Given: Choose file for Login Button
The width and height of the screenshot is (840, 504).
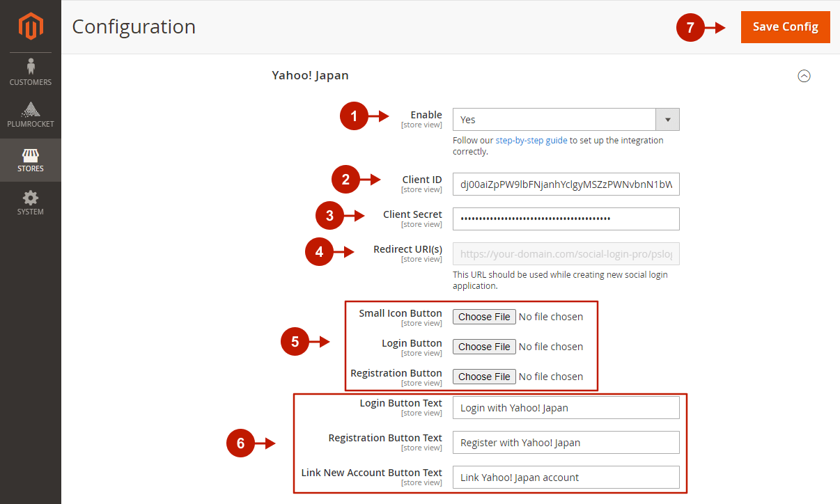Looking at the screenshot, I should tap(485, 347).
